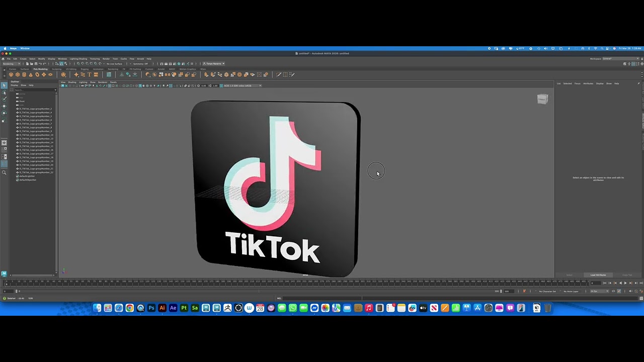Image resolution: width=644 pixels, height=362 pixels.
Task: Activate the Paint selection tool
Action: pyautogui.click(x=4, y=99)
